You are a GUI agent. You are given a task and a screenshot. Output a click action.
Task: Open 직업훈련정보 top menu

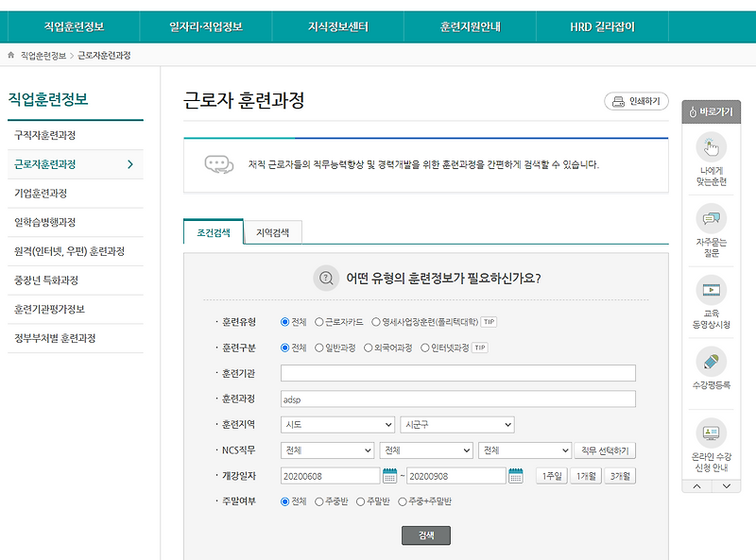click(x=75, y=27)
